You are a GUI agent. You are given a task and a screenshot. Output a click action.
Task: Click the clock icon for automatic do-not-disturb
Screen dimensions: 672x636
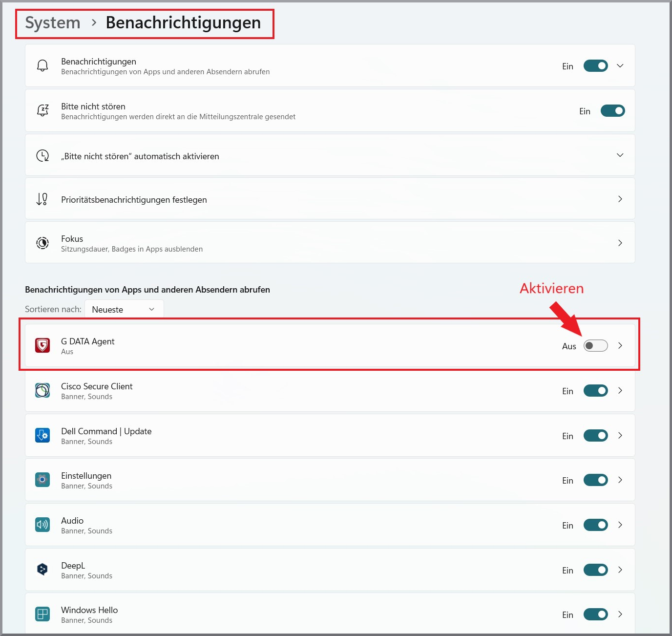(x=42, y=155)
